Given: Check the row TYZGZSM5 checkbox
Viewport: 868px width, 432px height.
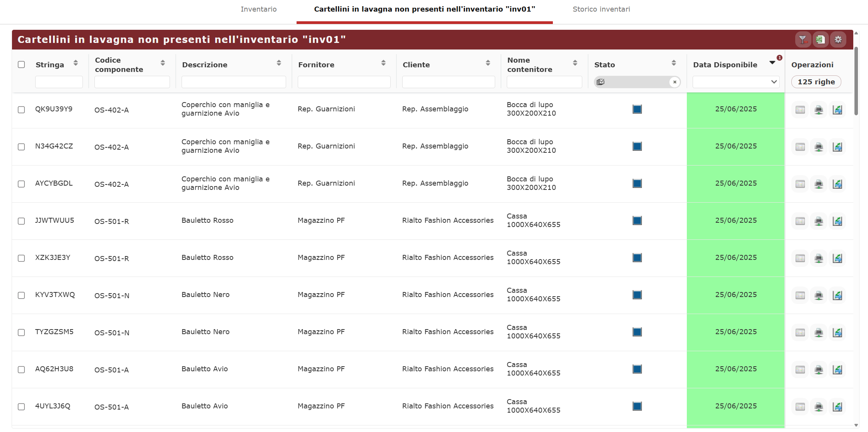Looking at the screenshot, I should pos(21,332).
